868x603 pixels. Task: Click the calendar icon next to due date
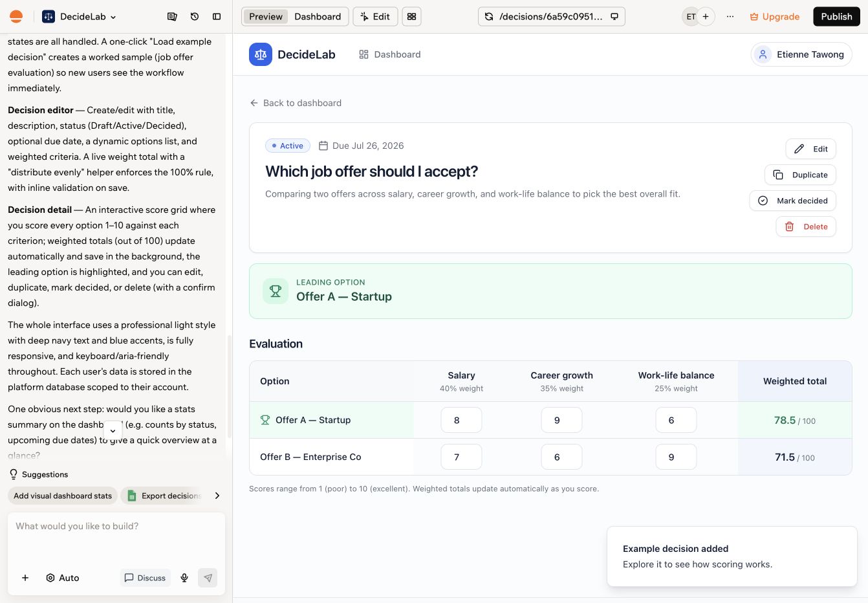pos(323,146)
